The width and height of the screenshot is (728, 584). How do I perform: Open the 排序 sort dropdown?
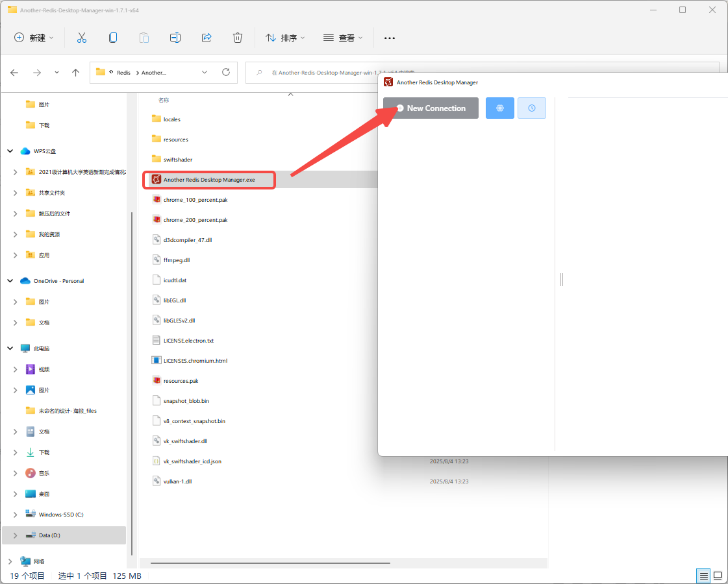[284, 38]
